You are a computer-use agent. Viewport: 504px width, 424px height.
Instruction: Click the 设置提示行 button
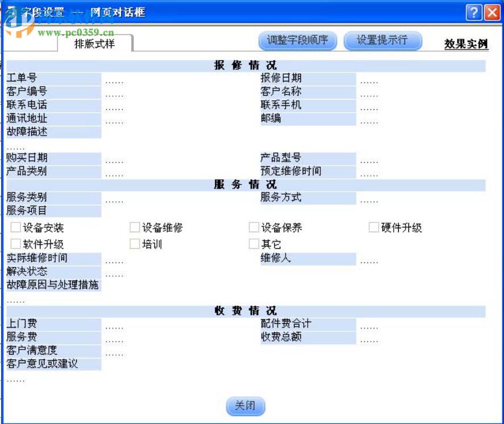click(x=383, y=40)
